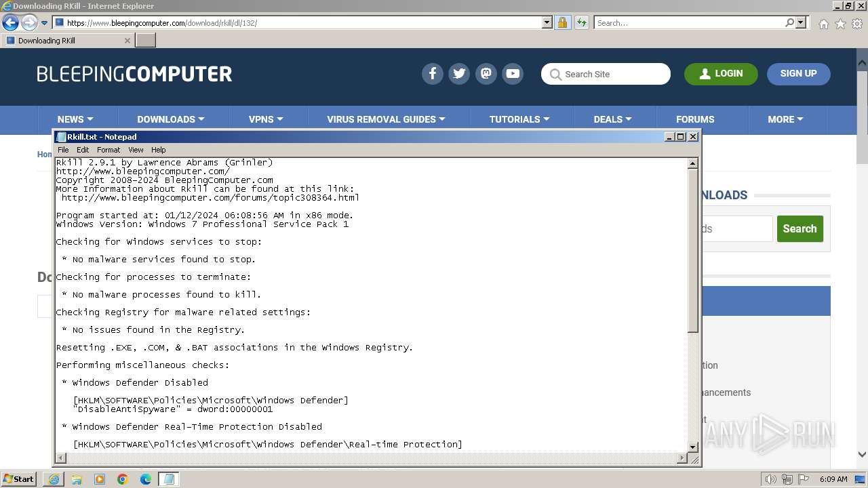Image resolution: width=868 pixels, height=488 pixels.
Task: Switch to Notepad taskbar button
Action: pyautogui.click(x=169, y=479)
